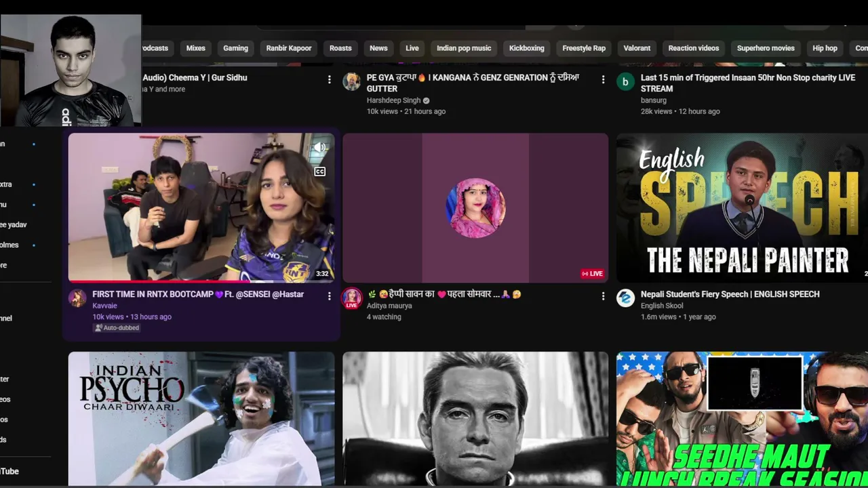Go to English Skool channel name link
The height and width of the screenshot is (488, 868).
662,306
